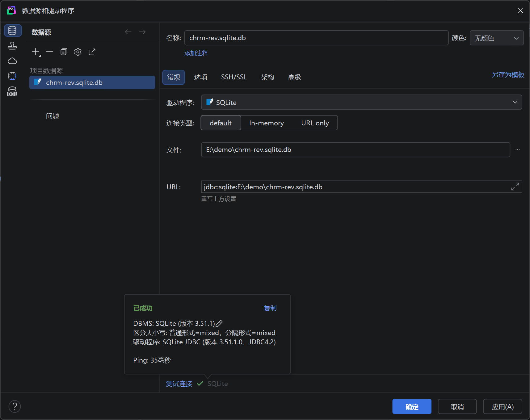Click the DataGrip app logo
Screen dimensions: 530x420
click(11, 10)
